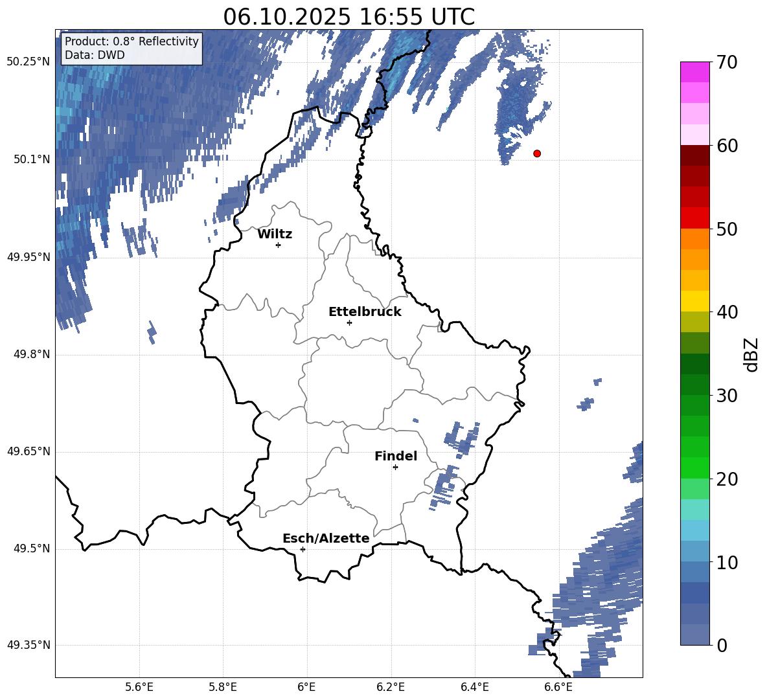Click the 5.8°E longitude label
767x700 pixels.
(x=223, y=687)
